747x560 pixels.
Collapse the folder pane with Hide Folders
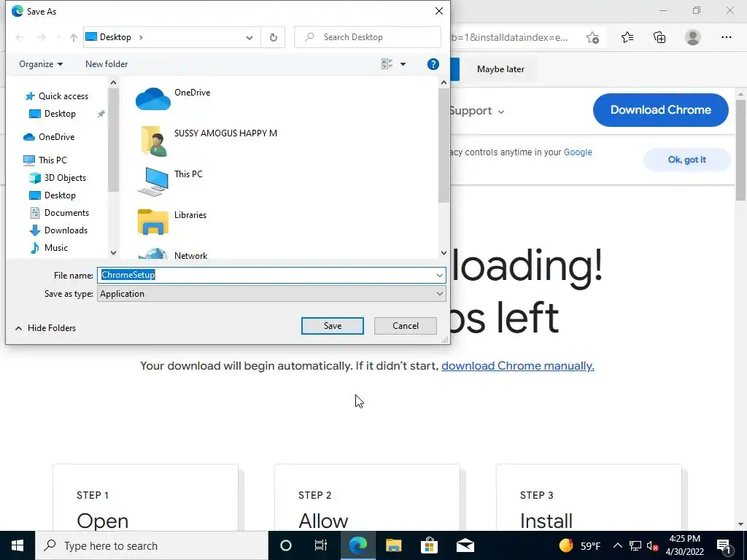tap(45, 328)
